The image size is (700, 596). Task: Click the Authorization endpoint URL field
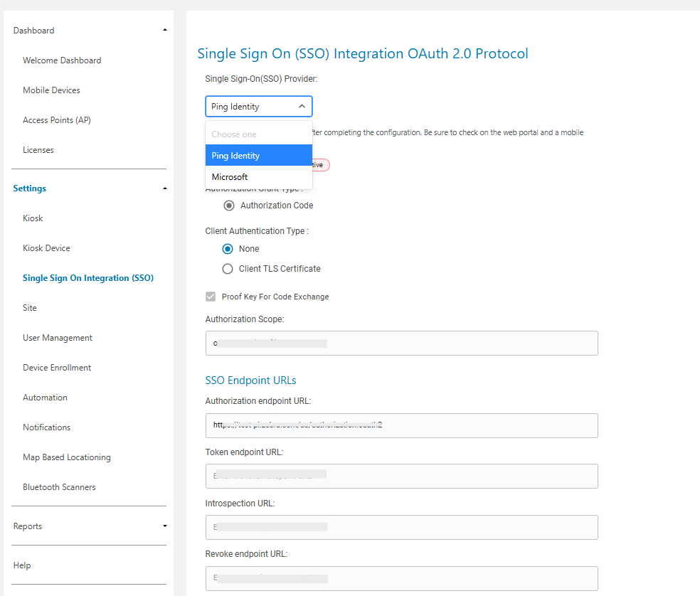(x=401, y=425)
